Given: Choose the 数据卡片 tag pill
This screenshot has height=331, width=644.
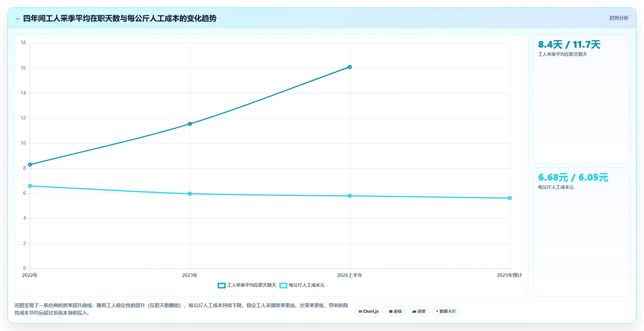Looking at the screenshot, I should (x=445, y=311).
